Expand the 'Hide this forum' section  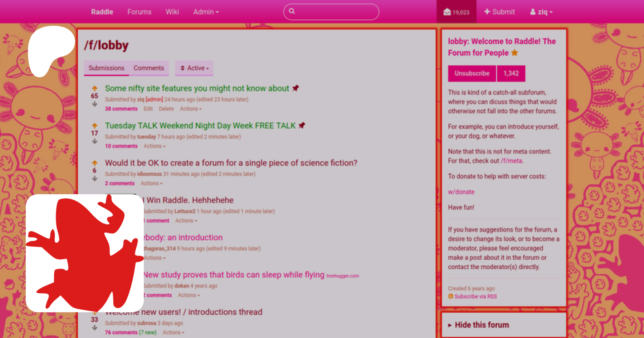pos(481,325)
